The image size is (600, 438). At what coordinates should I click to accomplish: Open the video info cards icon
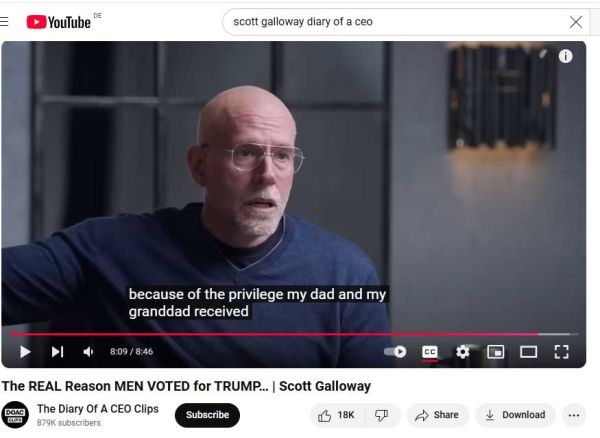(566, 56)
